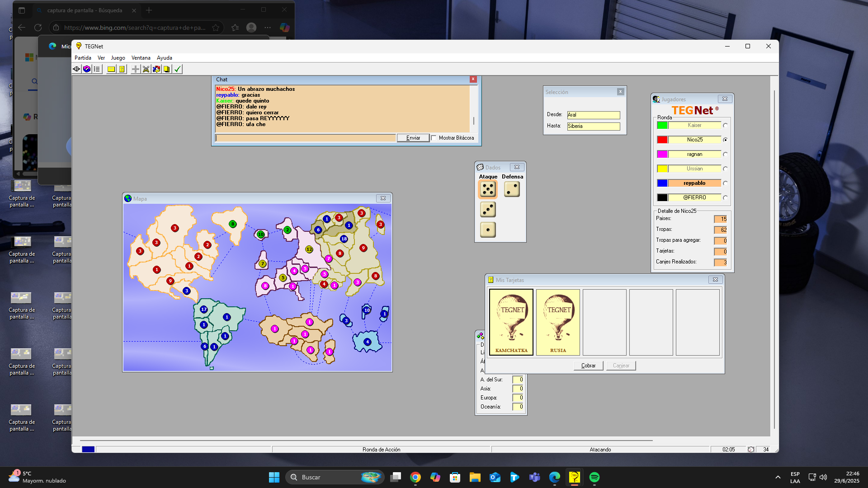Click the Desde field containing Aral
Viewport: 868px width, 488px height.
(x=594, y=115)
